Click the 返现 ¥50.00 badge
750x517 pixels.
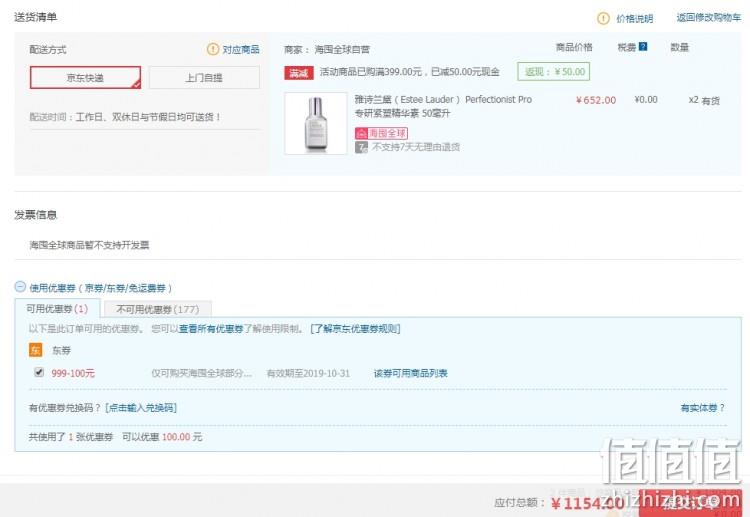[553, 72]
